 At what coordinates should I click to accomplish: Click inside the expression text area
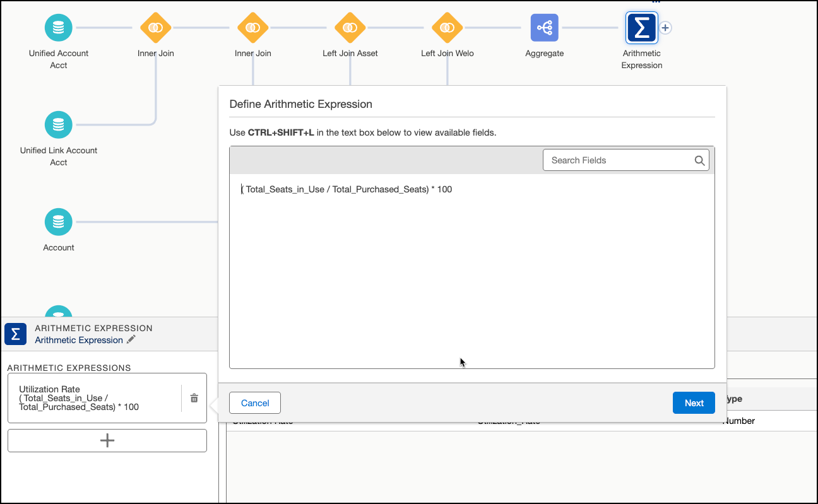pos(471,271)
